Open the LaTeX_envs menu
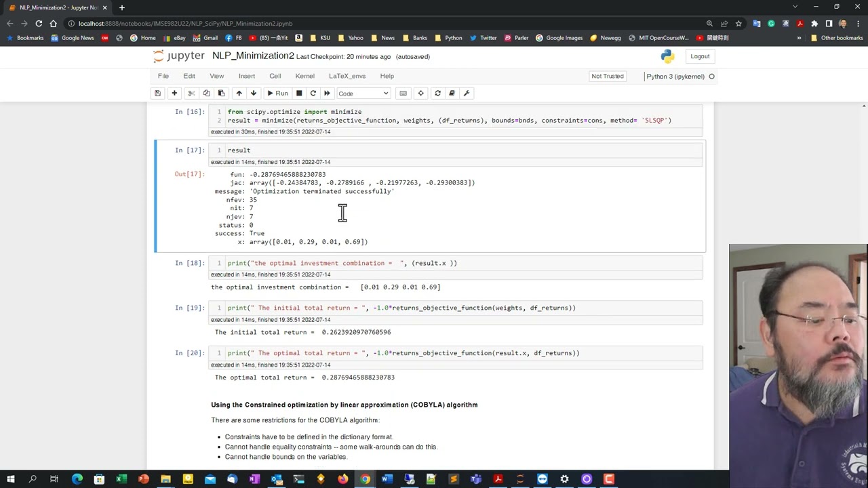 (347, 76)
